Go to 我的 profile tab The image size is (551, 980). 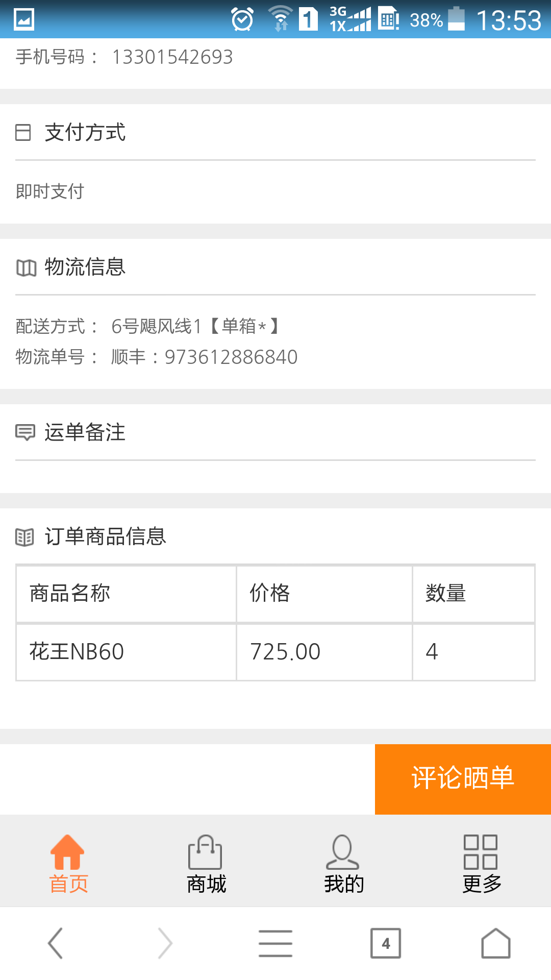343,852
